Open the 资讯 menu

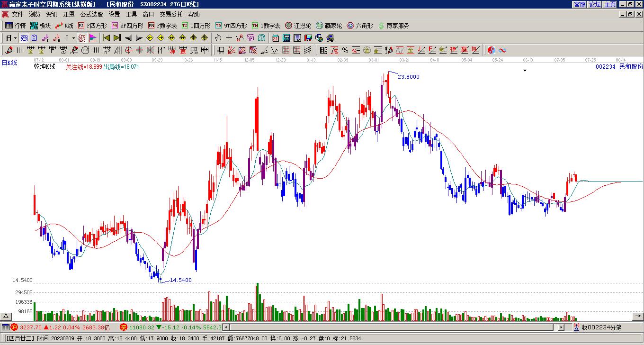pos(52,14)
